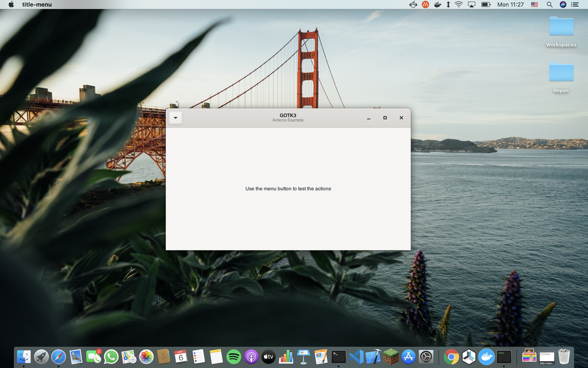Open the Wi-Fi status menu

pyautogui.click(x=459, y=5)
